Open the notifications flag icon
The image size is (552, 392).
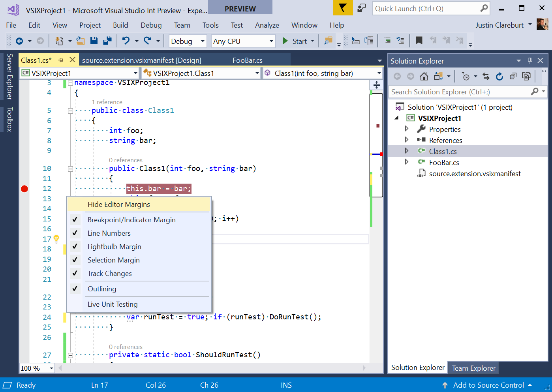coord(342,8)
